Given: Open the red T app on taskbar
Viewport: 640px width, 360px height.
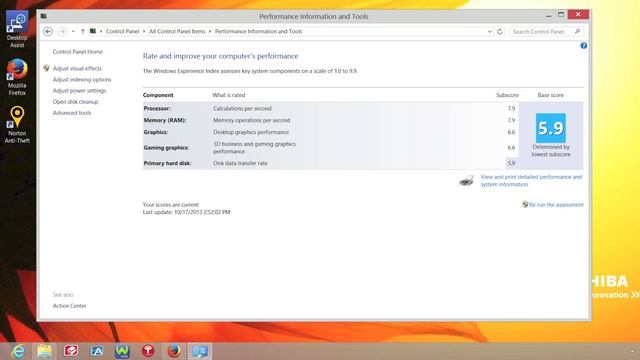Looking at the screenshot, I should tap(148, 351).
